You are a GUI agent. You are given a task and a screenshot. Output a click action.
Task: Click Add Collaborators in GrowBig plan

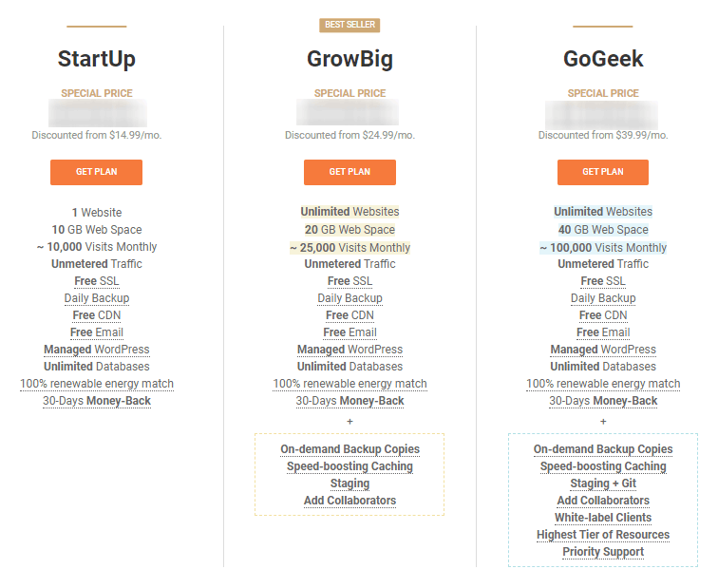[350, 501]
